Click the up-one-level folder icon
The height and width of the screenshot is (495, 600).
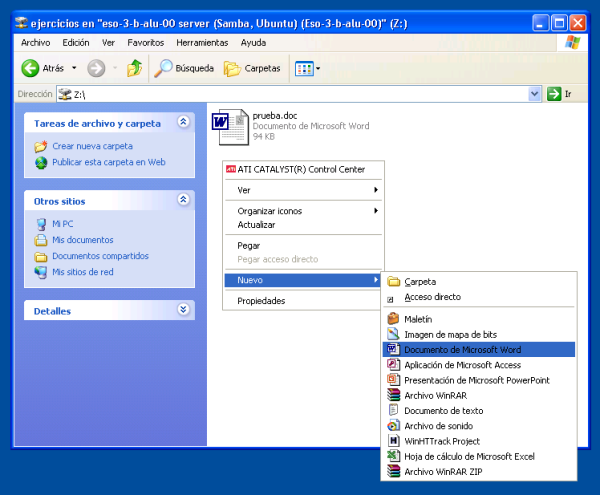click(135, 68)
